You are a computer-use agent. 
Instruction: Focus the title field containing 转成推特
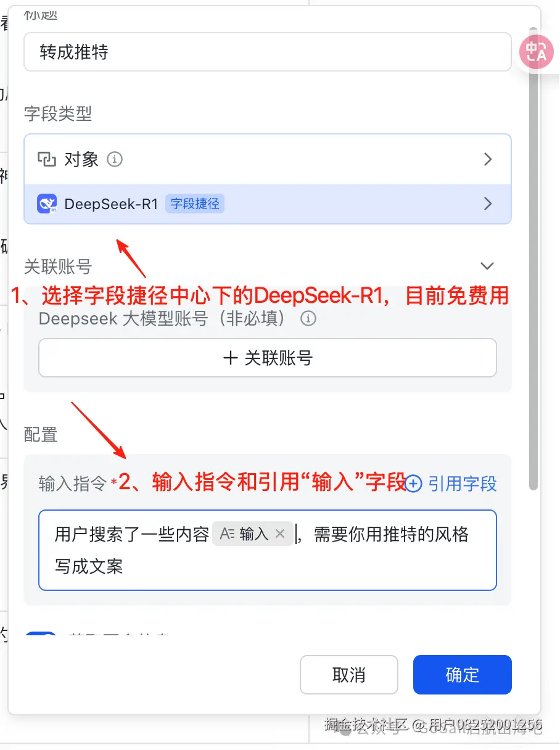point(268,52)
